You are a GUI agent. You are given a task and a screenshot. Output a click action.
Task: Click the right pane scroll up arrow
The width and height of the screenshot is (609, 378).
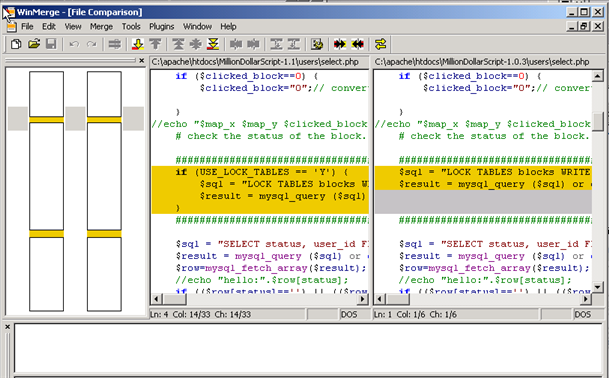597,76
